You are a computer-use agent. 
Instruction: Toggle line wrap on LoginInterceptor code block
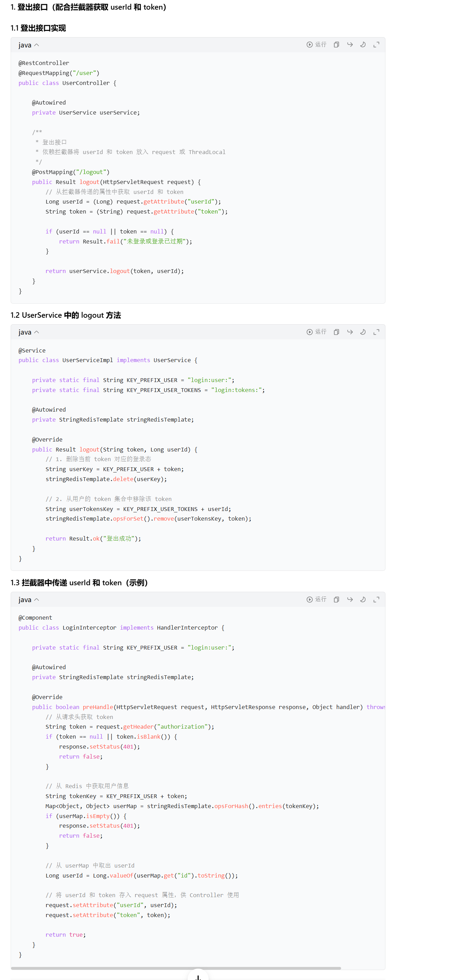[x=350, y=599]
